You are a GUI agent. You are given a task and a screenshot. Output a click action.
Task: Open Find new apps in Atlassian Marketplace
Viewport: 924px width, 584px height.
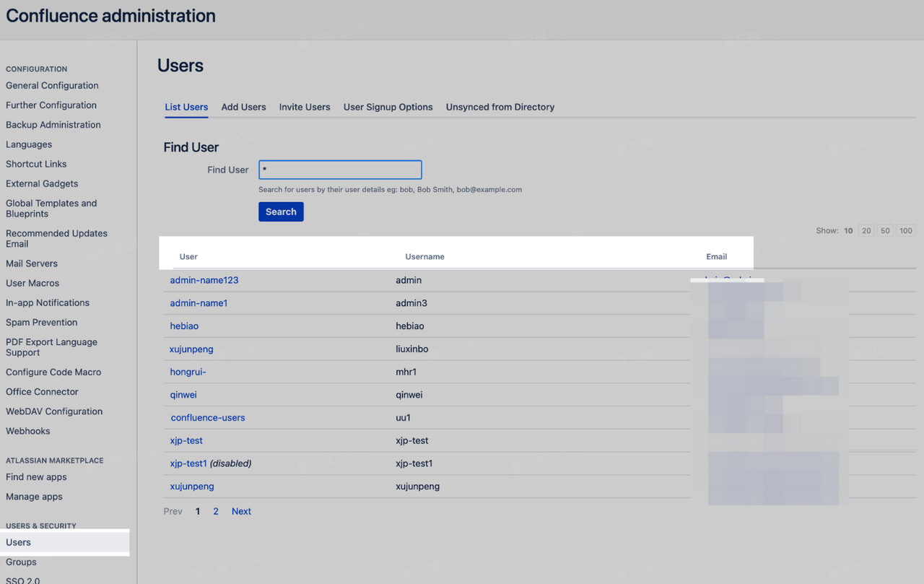pos(36,476)
